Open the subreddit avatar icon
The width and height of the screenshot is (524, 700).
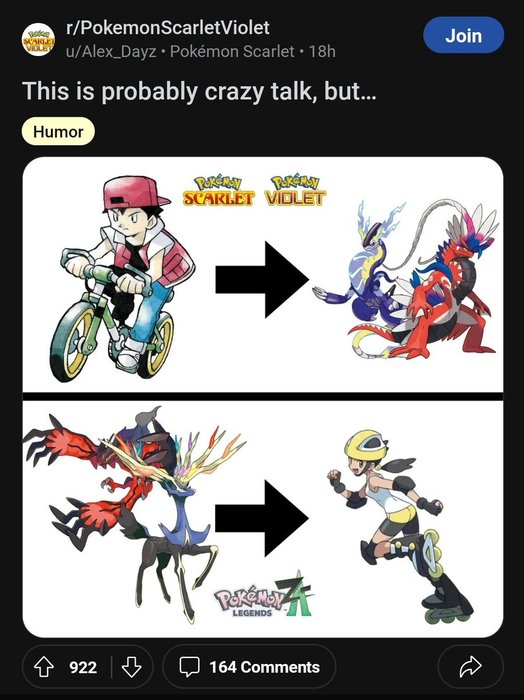pyautogui.click(x=38, y=39)
